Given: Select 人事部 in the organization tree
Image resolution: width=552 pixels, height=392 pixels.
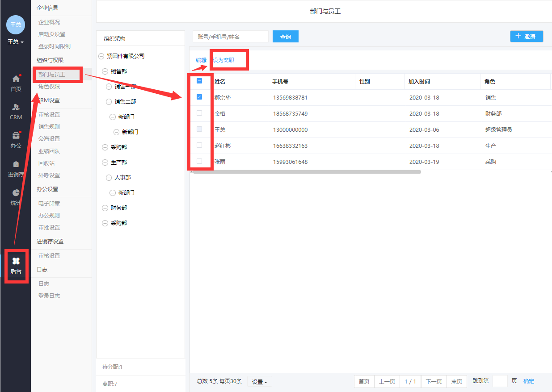Looking at the screenshot, I should 122,178.
